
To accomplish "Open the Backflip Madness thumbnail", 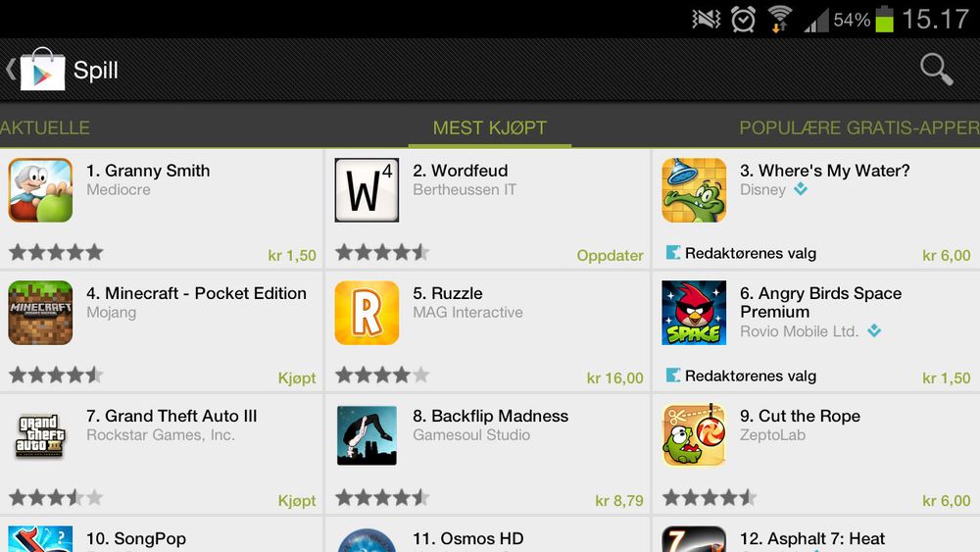I will tap(367, 435).
